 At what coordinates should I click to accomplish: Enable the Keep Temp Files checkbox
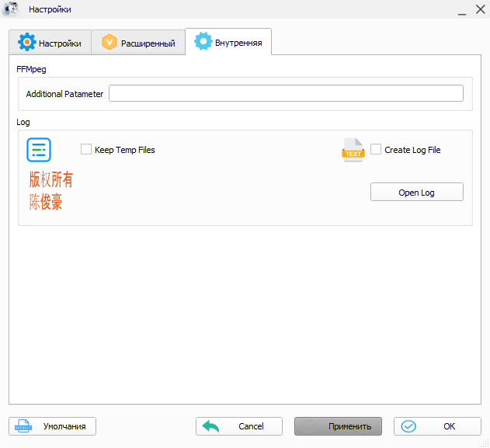[x=86, y=149]
